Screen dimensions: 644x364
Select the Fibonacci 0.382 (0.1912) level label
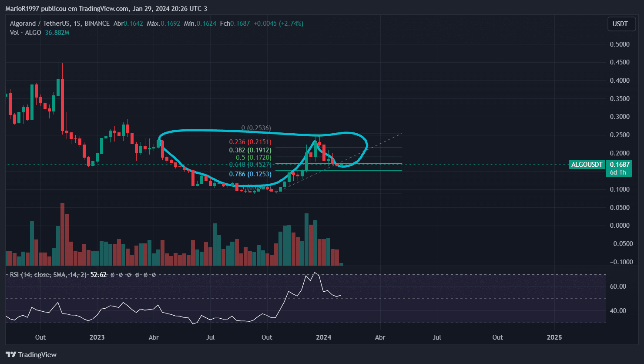(250, 150)
